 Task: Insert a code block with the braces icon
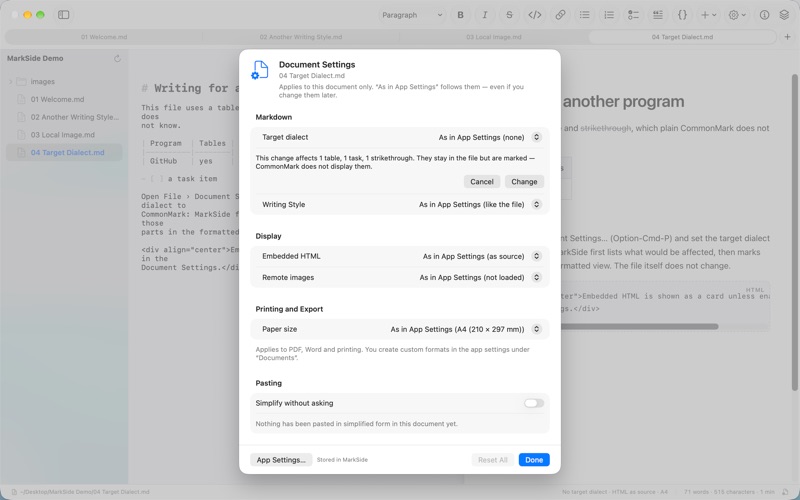click(682, 15)
